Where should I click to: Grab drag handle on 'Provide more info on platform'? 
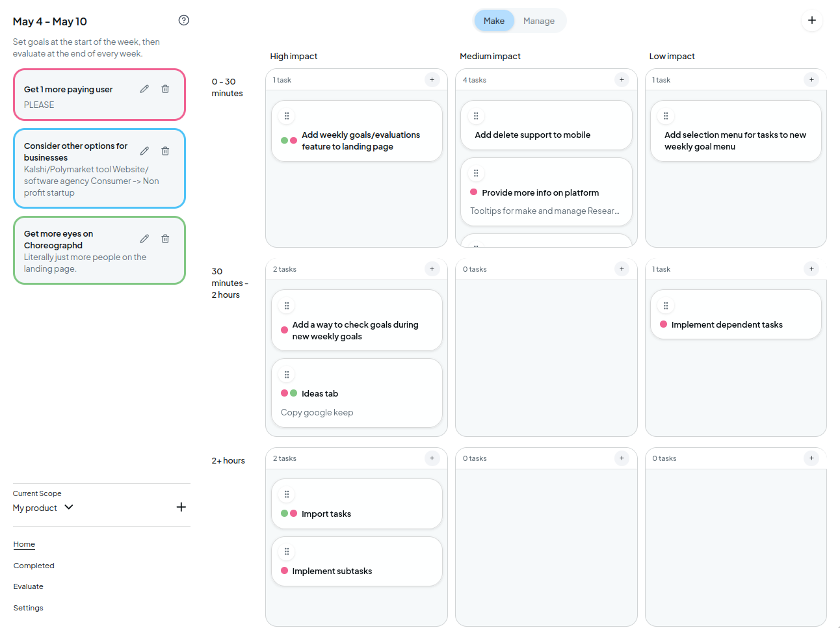click(x=476, y=174)
